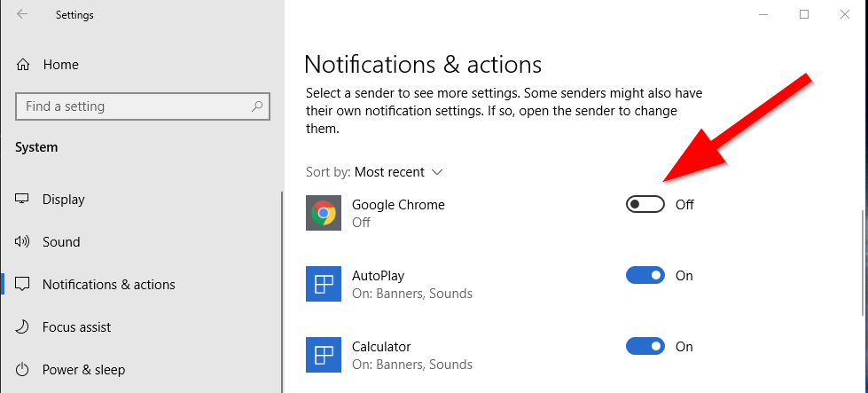868x393 pixels.
Task: Click the Focus assist moon icon
Action: pyautogui.click(x=22, y=327)
